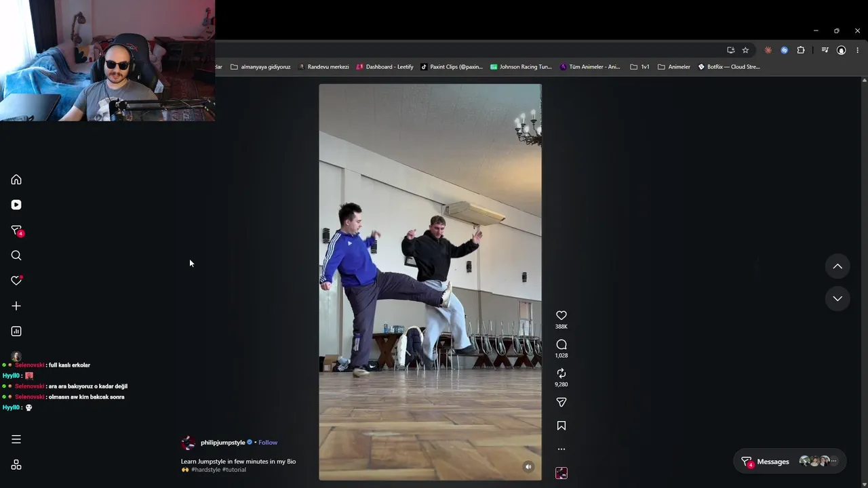This screenshot has width=868, height=488.
Task: Open philipjumpstyle profile name
Action: click(x=222, y=443)
